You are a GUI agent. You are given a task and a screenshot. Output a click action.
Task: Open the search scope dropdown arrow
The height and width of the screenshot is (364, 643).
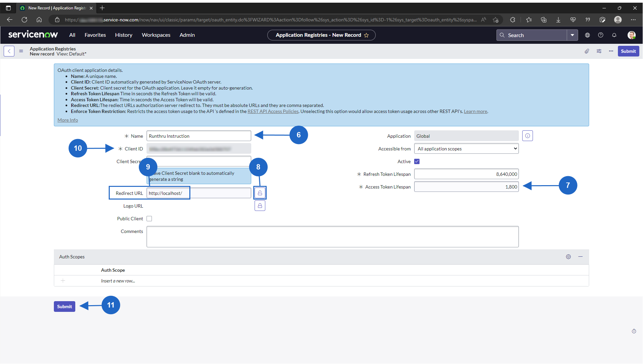pos(572,35)
